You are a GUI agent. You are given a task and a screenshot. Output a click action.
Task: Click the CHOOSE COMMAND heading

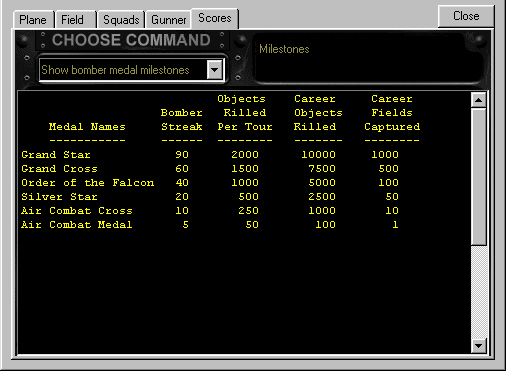point(131,40)
